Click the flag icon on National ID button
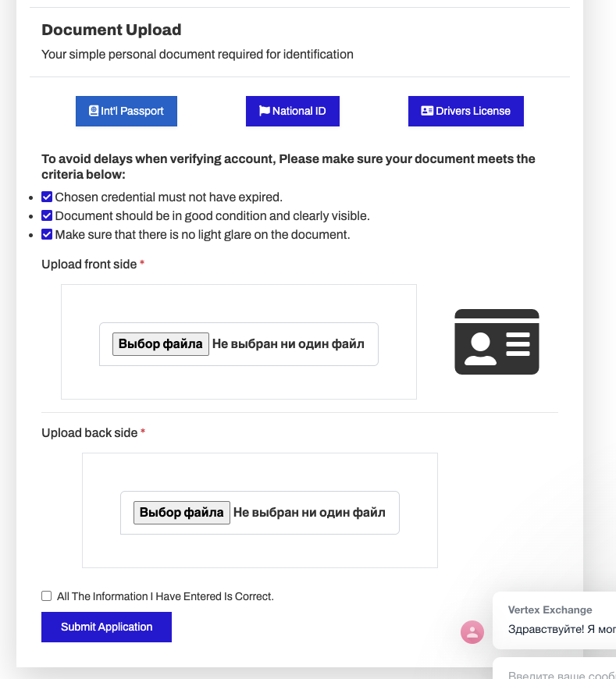 point(264,111)
